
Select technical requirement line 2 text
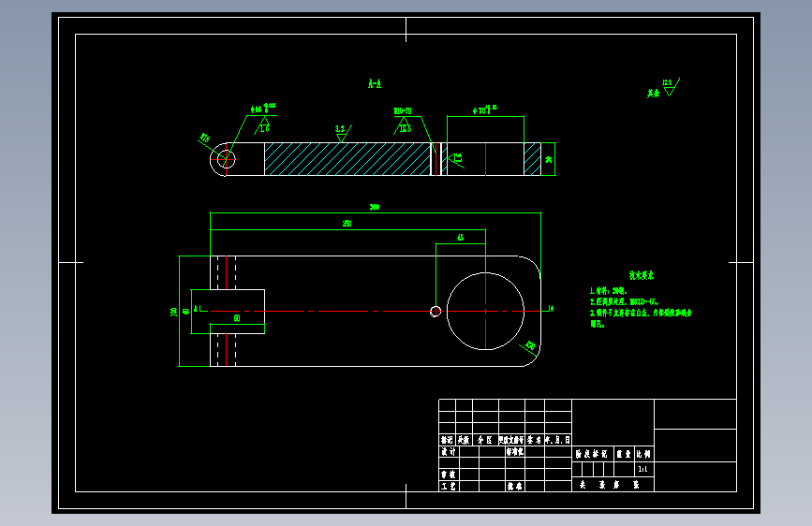[624, 301]
